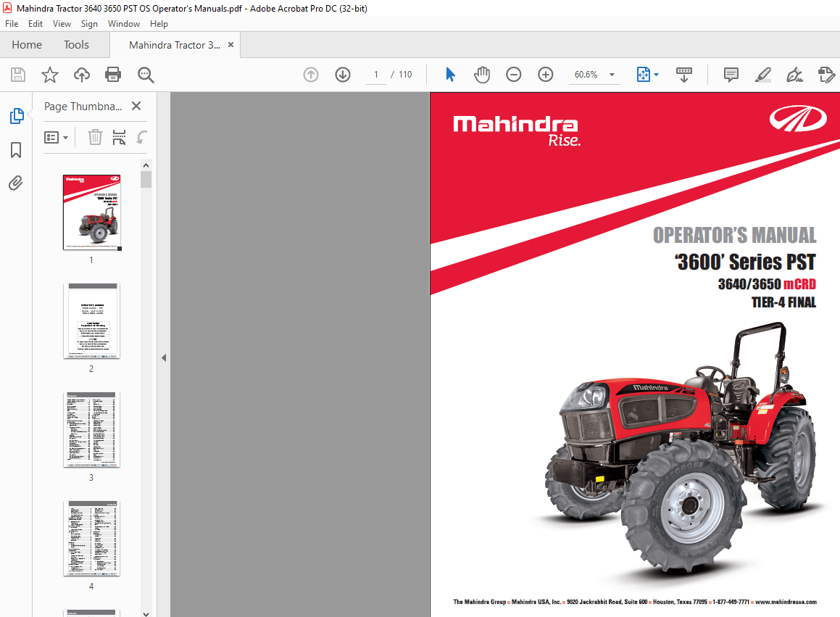Open the Window menu

tap(124, 24)
